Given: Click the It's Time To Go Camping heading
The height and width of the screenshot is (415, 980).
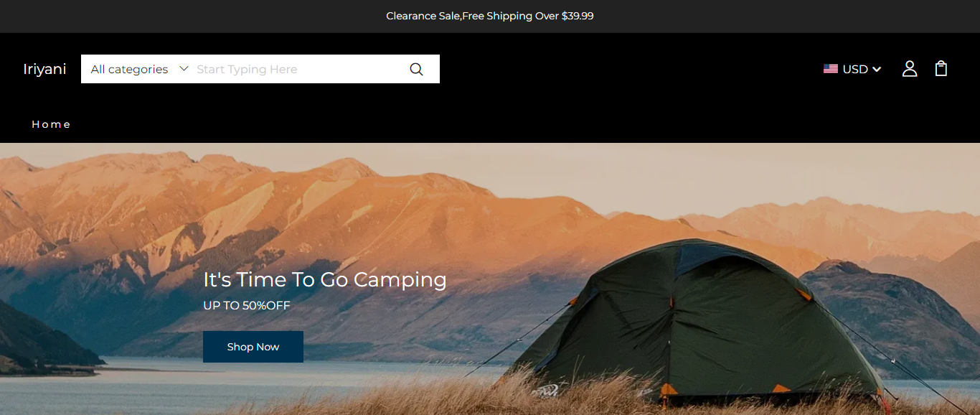Looking at the screenshot, I should pyautogui.click(x=325, y=279).
